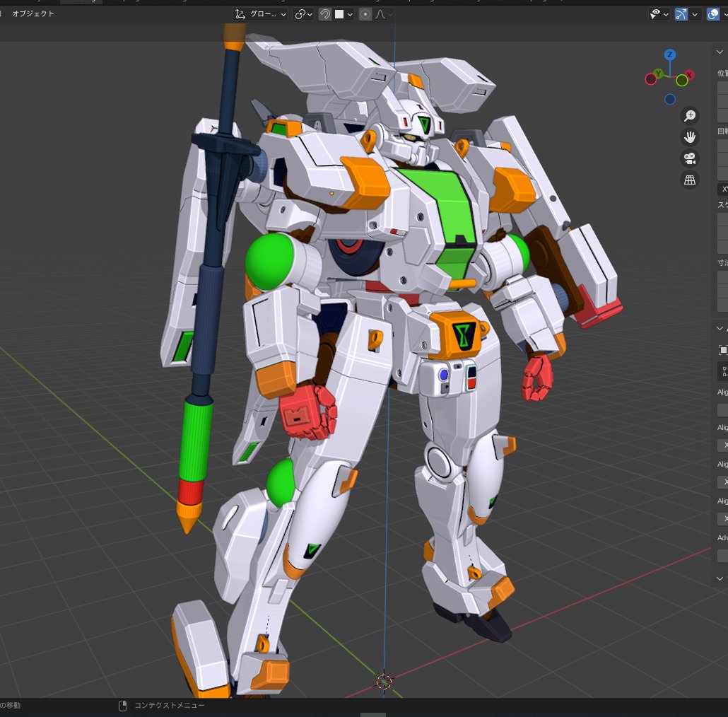Click the negative Y dark green circle on gizmo
This screenshot has height=717, width=728.
tap(681, 81)
